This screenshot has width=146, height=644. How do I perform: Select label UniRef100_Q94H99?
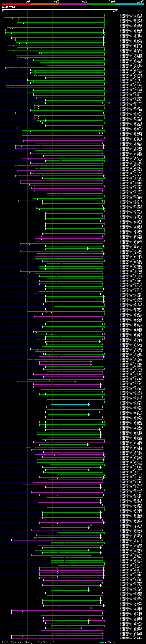(131, 47)
